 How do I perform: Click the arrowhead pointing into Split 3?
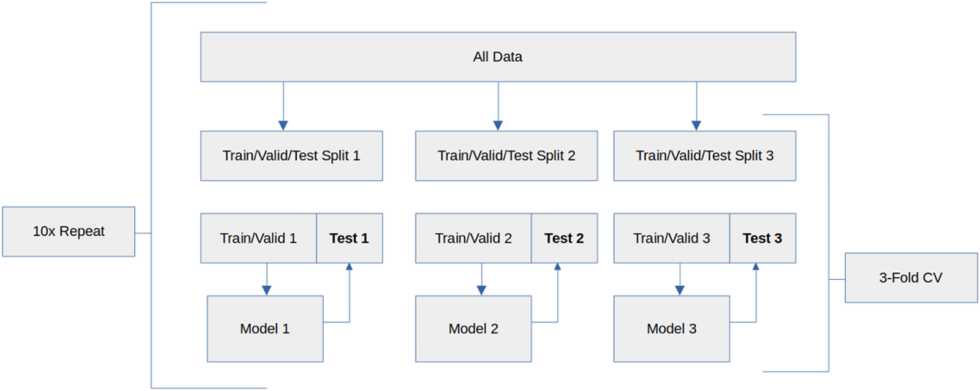click(x=696, y=125)
